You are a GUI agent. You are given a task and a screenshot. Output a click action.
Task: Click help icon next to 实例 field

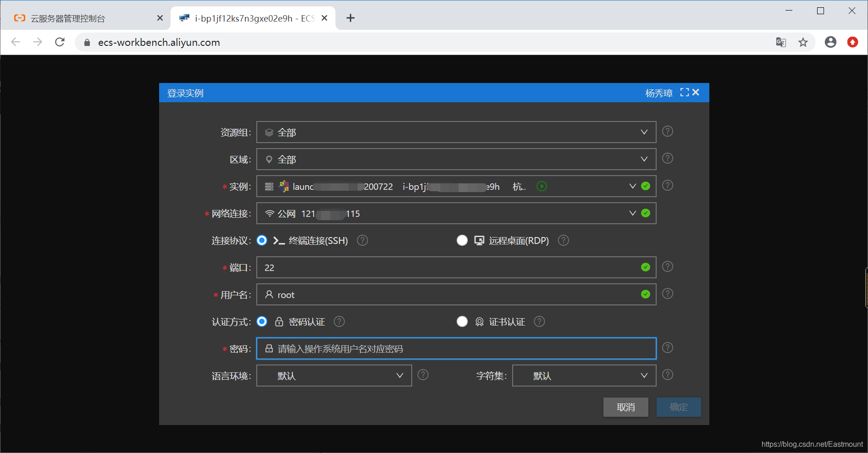tap(668, 186)
